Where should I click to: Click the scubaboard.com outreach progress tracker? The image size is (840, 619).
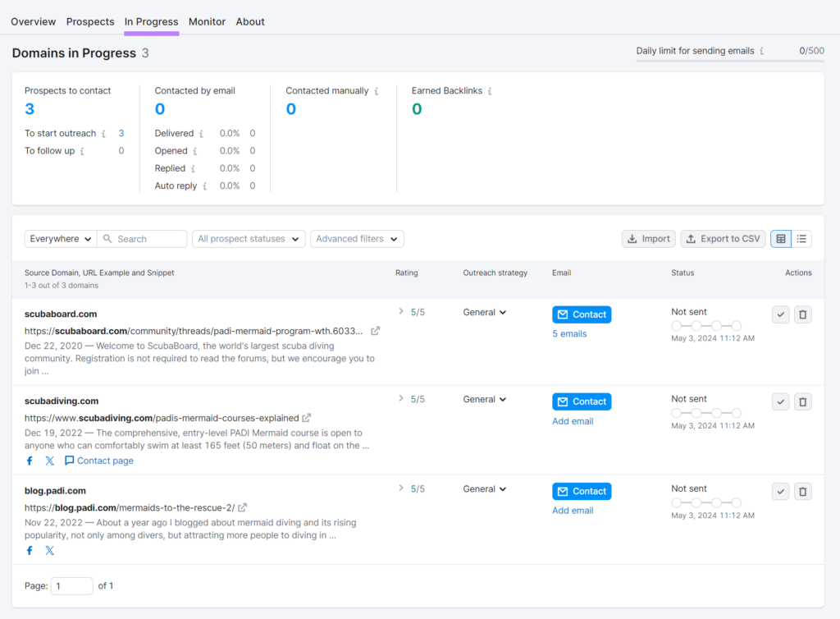706,326
